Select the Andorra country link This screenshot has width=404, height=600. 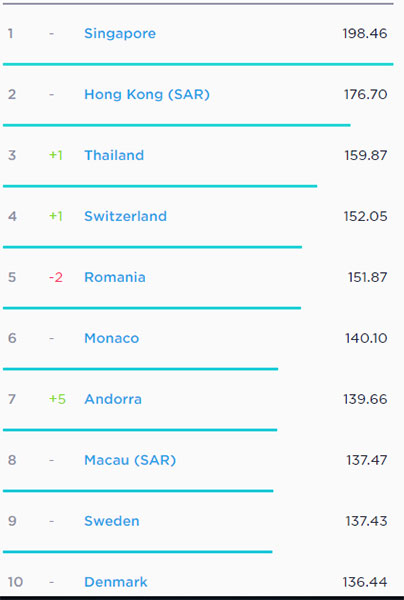(113, 399)
